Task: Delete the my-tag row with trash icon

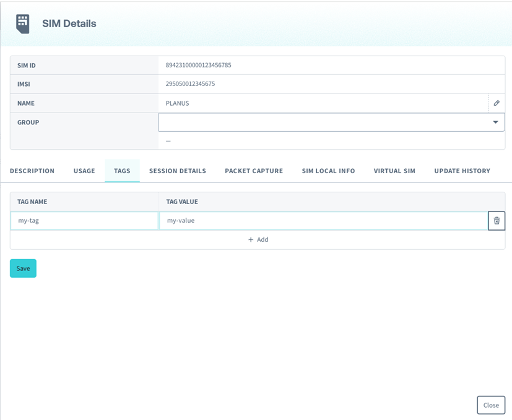Action: pos(497,221)
